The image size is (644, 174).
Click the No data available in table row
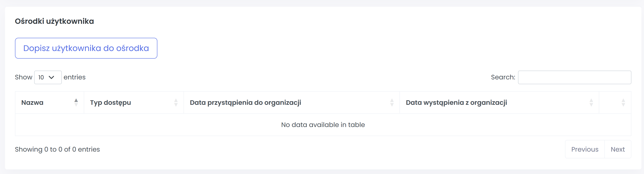tap(323, 125)
